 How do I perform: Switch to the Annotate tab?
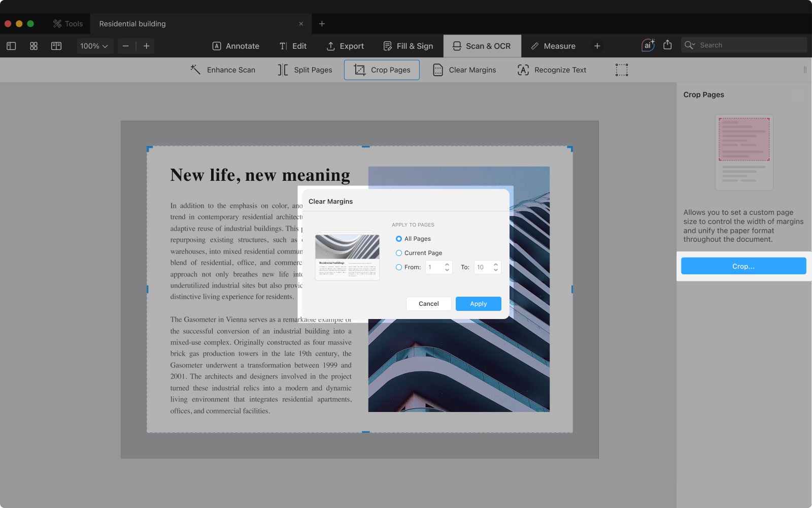point(235,46)
